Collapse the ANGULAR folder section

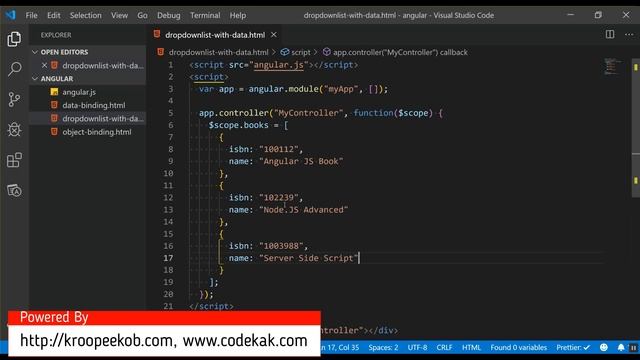tap(35, 78)
